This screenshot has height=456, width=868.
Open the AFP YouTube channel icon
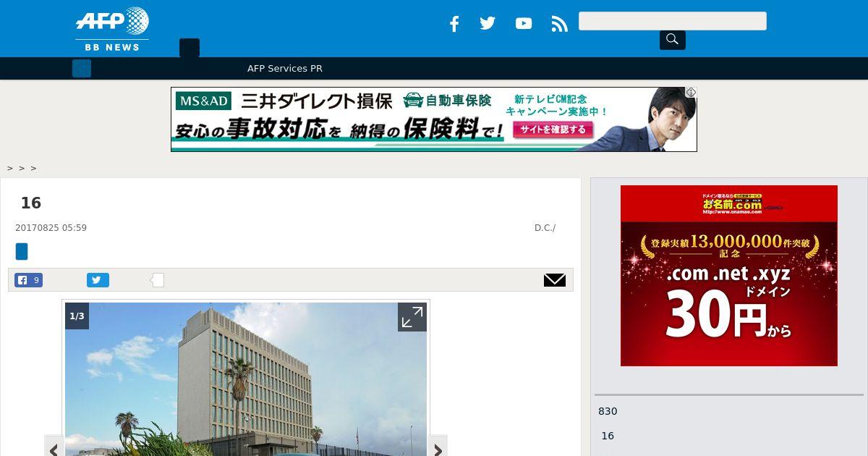click(524, 23)
